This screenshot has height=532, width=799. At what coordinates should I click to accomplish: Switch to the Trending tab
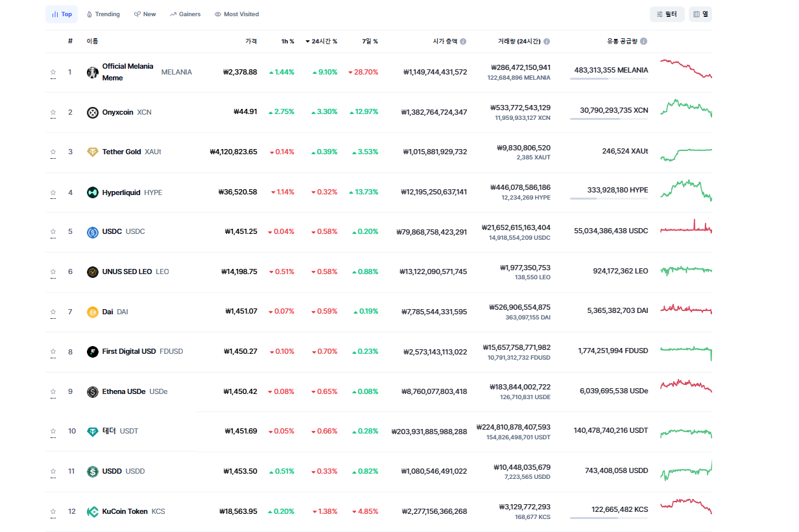tap(103, 14)
